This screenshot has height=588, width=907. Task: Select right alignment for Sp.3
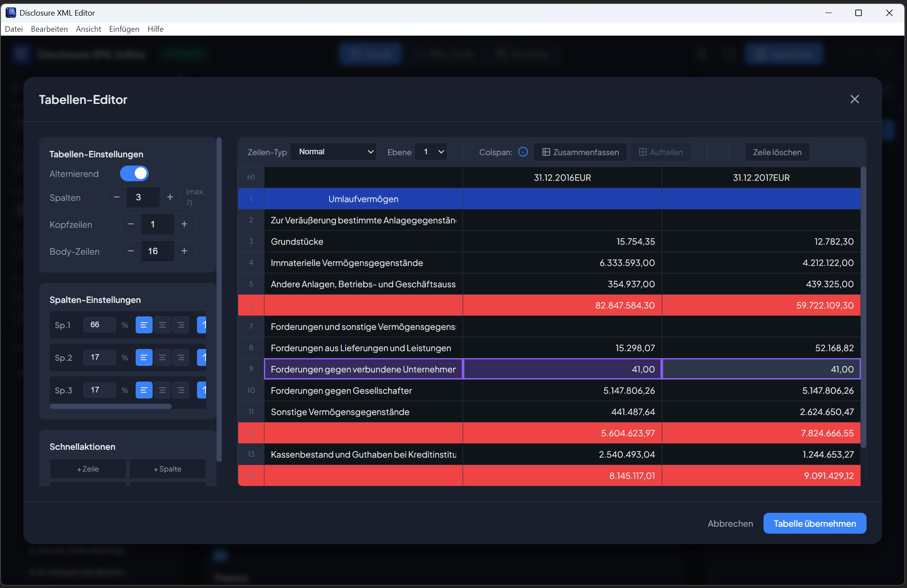click(x=180, y=390)
